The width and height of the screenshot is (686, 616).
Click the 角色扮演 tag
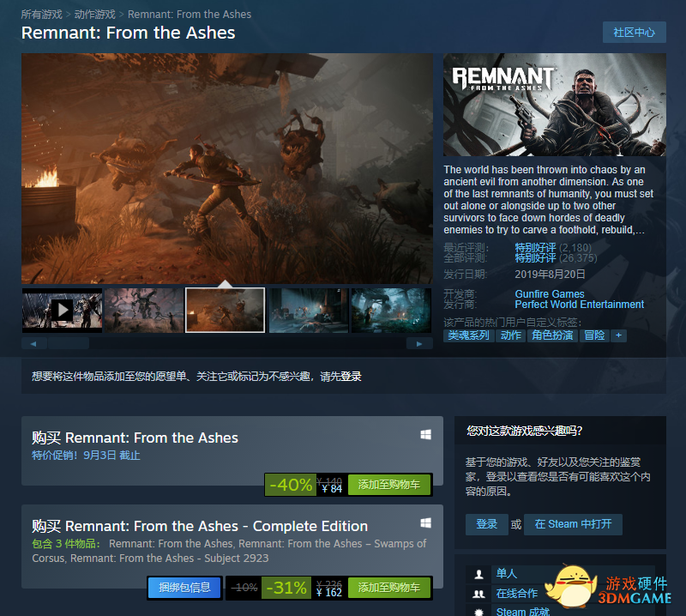tap(552, 335)
